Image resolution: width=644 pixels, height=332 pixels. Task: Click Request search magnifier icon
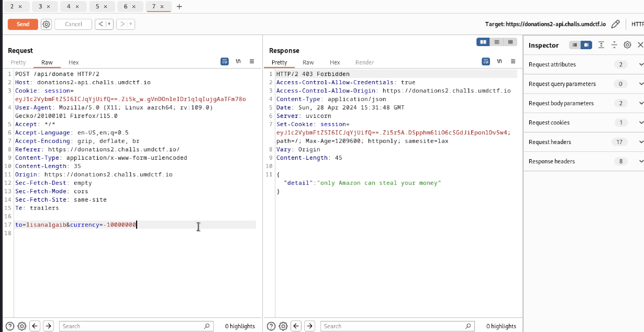pyautogui.click(x=207, y=326)
